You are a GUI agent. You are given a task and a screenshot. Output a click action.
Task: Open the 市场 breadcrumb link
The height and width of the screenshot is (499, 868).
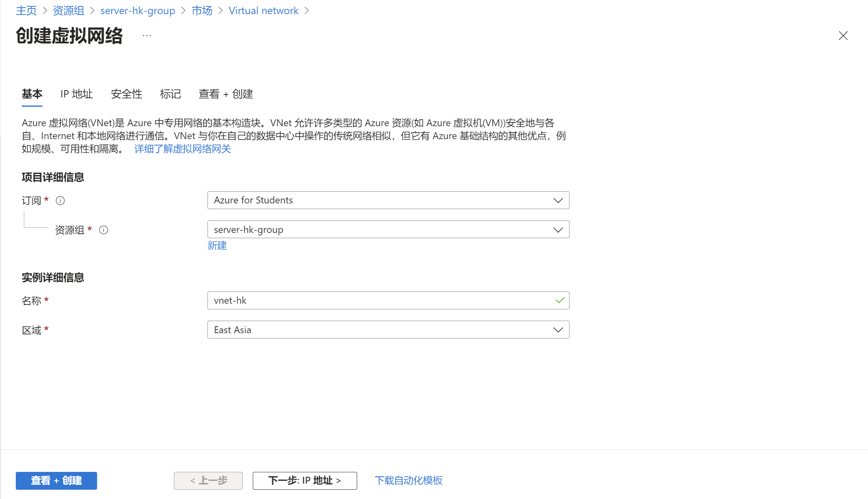[202, 11]
